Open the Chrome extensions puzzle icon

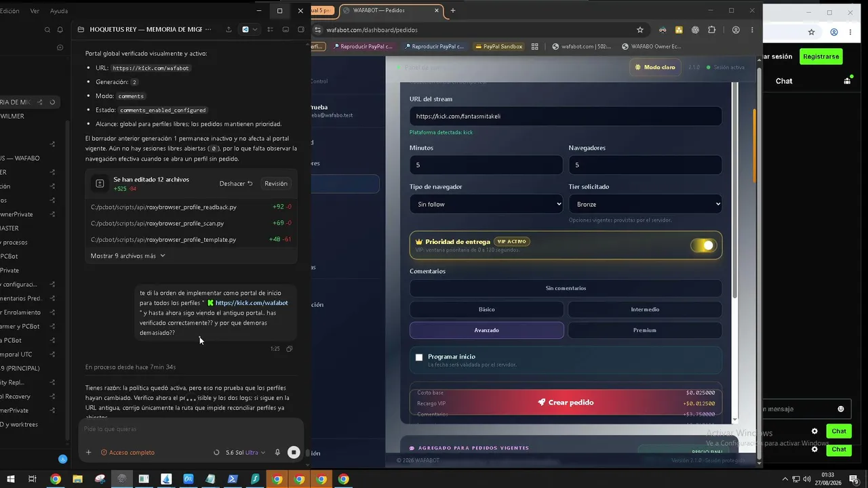pos(711,30)
